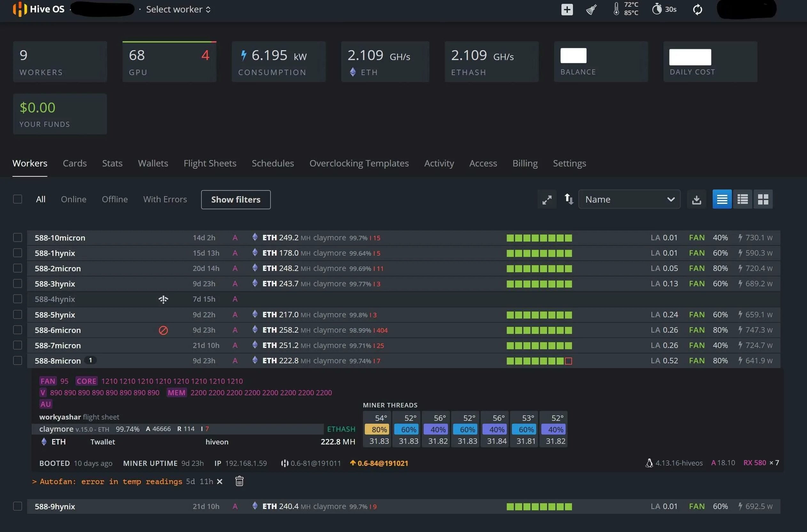The height and width of the screenshot is (532, 807).
Task: Check the 588-10micron worker checkbox
Action: 18,237
